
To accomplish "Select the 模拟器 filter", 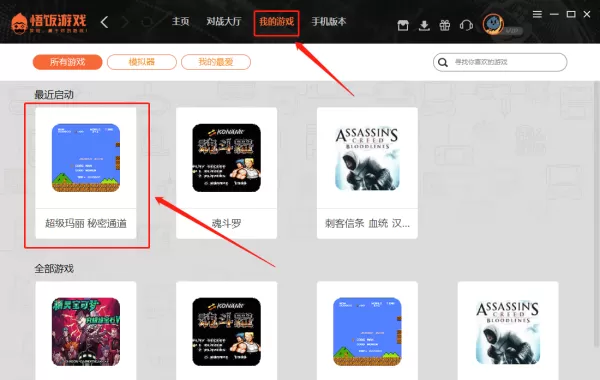I will pyautogui.click(x=142, y=62).
